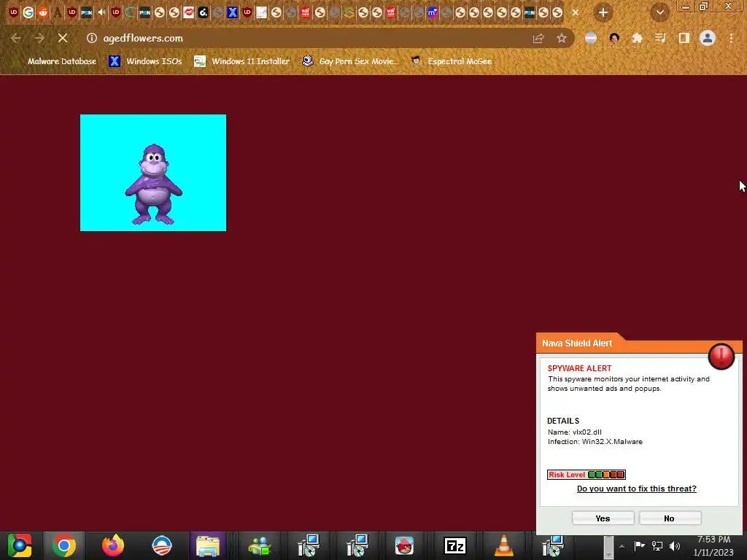The width and height of the screenshot is (747, 560).
Task: Open 7-Zip from the taskbar
Action: coord(454,545)
